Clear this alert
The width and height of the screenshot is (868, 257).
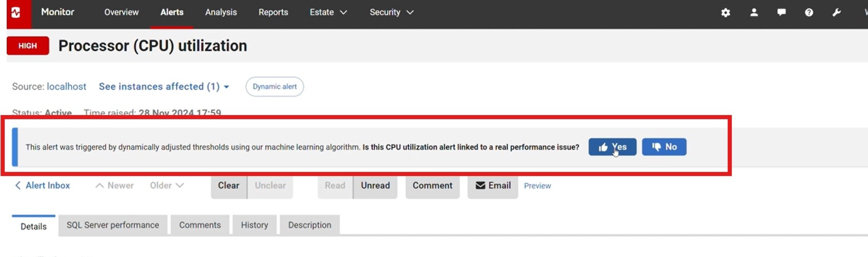pyautogui.click(x=229, y=186)
